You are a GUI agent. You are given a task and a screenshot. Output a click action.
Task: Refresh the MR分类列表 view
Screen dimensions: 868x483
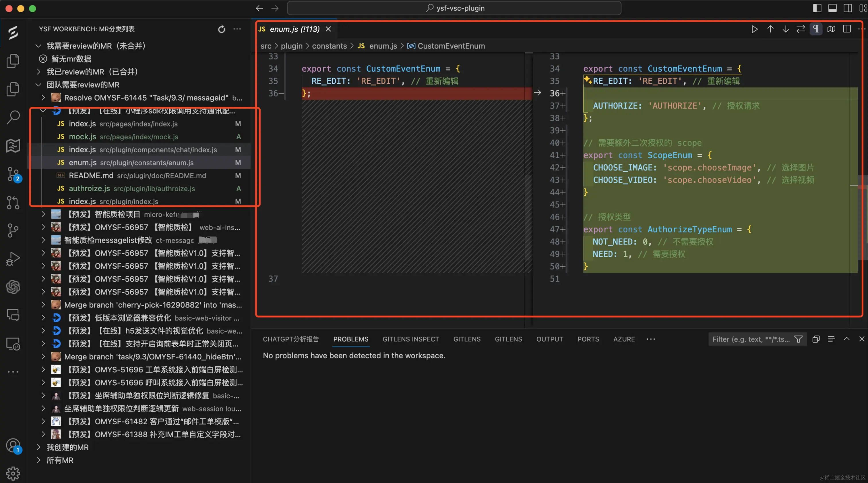point(221,29)
